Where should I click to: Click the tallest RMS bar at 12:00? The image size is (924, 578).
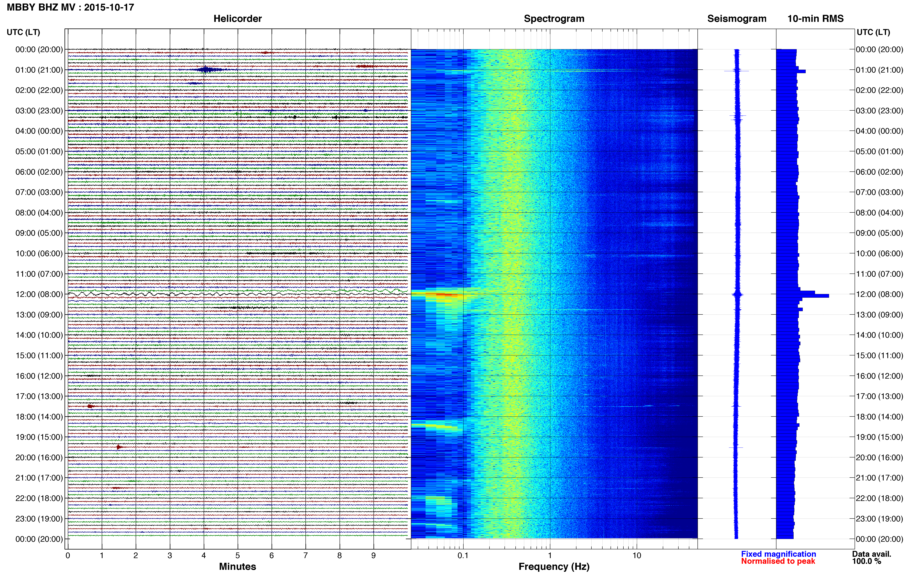(x=803, y=296)
